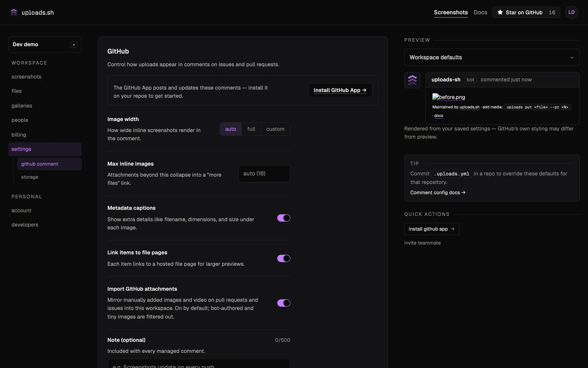Follow the uploads.sh link in preview comment
The image size is (588, 368).
tap(469, 107)
